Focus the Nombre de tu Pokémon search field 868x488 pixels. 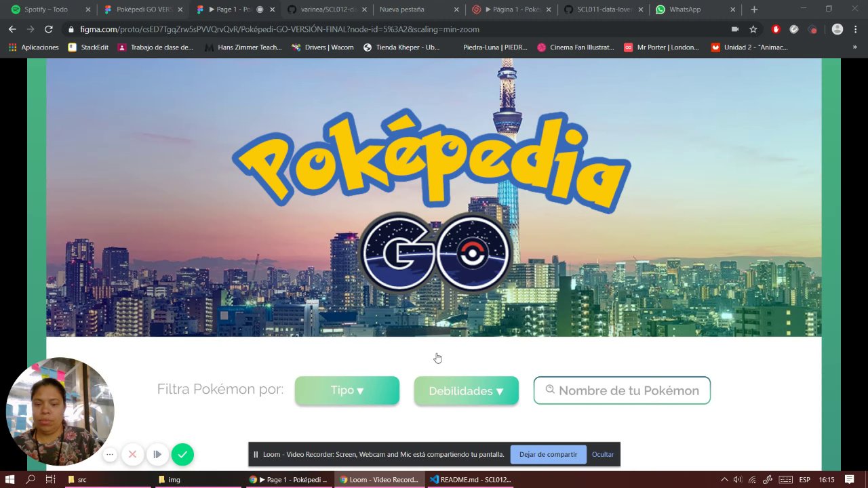tap(622, 390)
